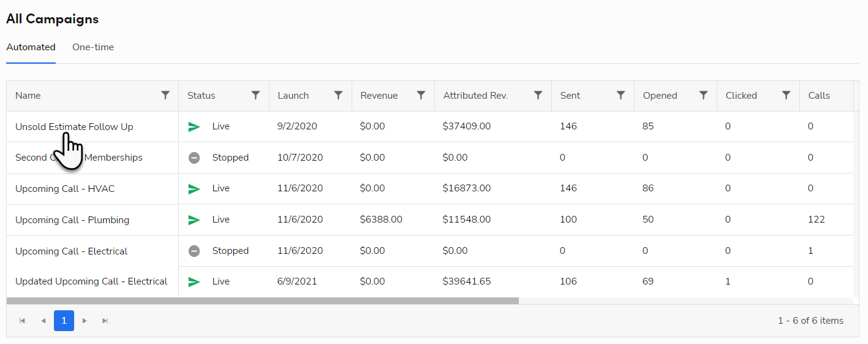Open Unsold Estimate Follow Up campaign
The image size is (868, 344).
(x=74, y=127)
